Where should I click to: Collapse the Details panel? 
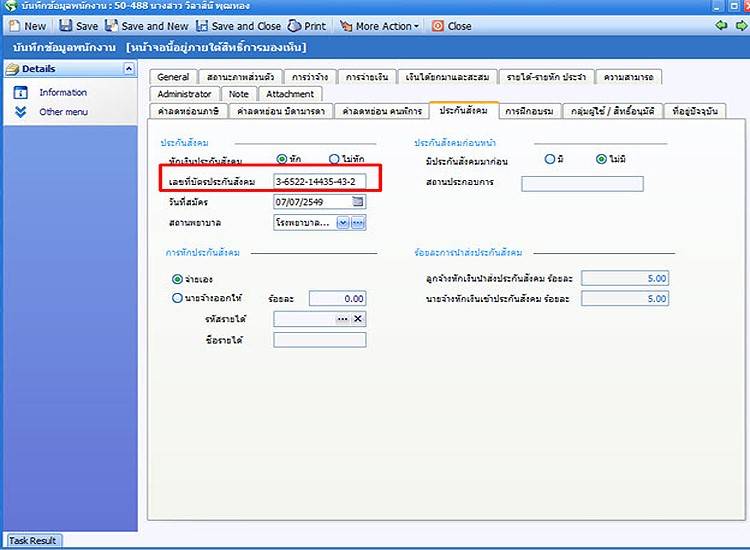pos(128,69)
